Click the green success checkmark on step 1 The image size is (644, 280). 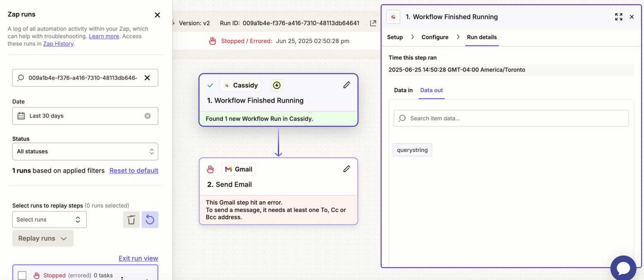click(210, 85)
